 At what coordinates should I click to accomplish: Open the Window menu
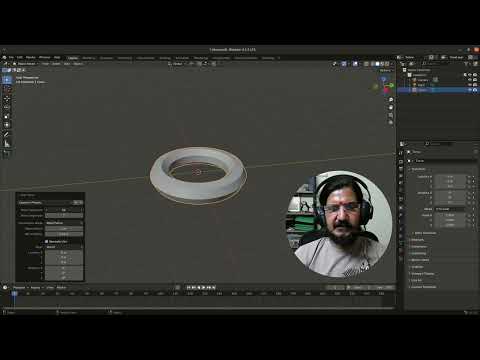tap(44, 57)
